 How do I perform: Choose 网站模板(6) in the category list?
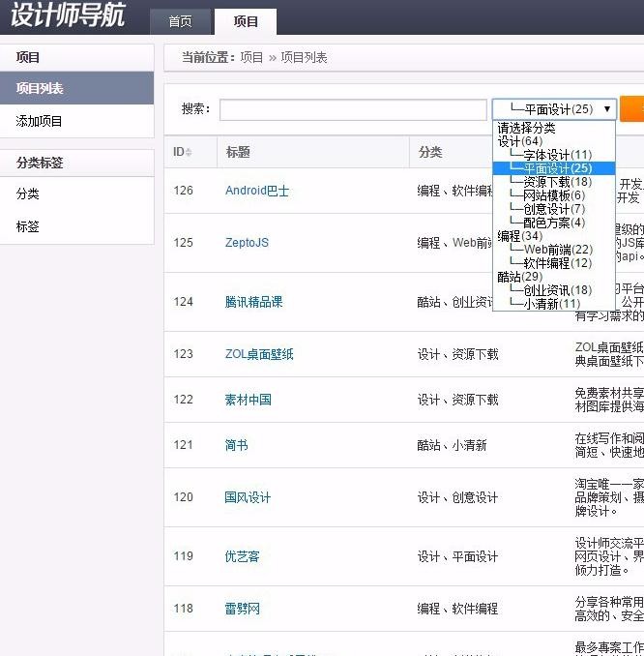554,195
